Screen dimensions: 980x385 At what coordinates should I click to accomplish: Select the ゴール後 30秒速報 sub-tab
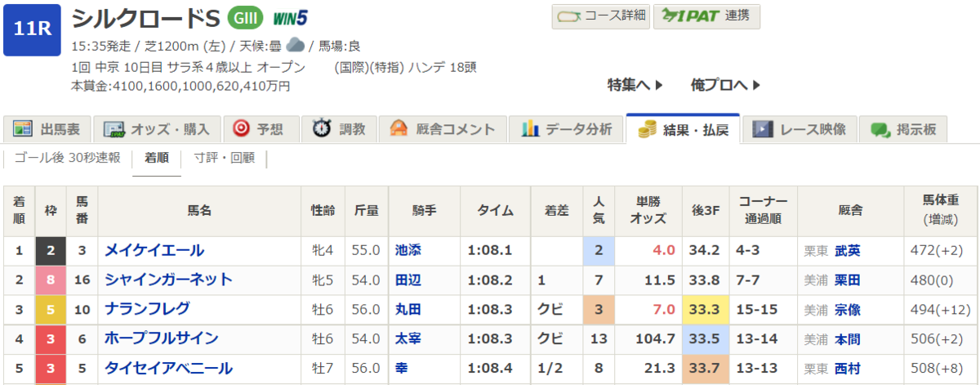(x=68, y=159)
